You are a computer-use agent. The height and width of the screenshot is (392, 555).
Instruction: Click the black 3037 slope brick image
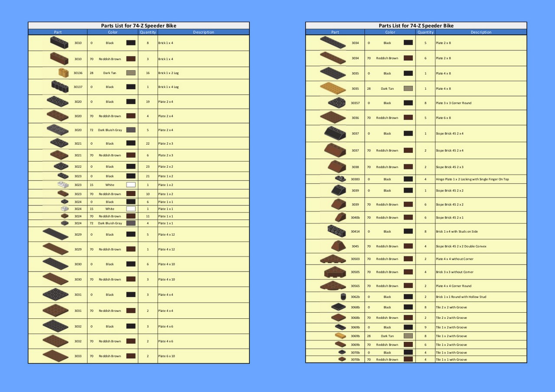point(335,133)
